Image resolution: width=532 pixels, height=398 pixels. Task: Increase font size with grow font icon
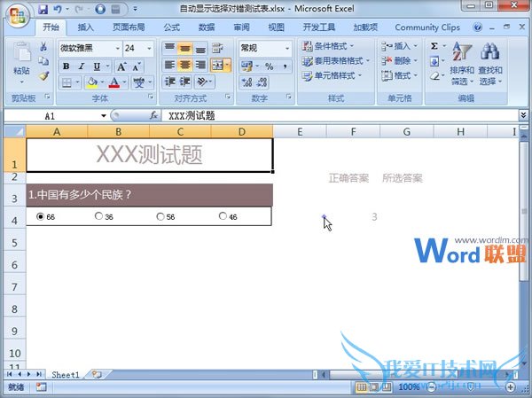tap(121, 66)
